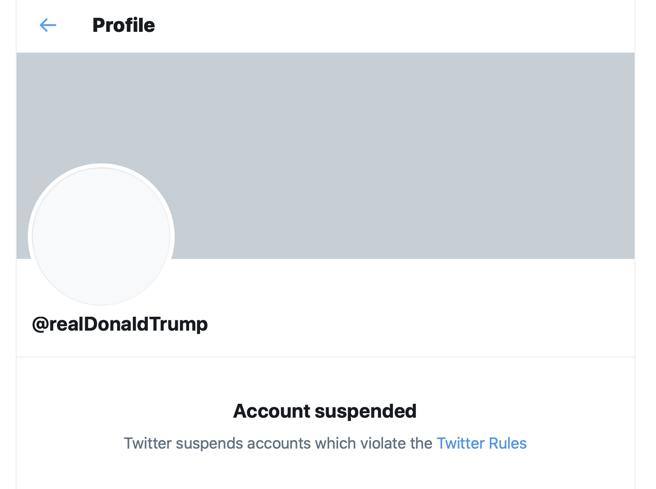This screenshot has width=656, height=489.
Task: Click the @realDonaldTrump username handle
Action: [120, 324]
